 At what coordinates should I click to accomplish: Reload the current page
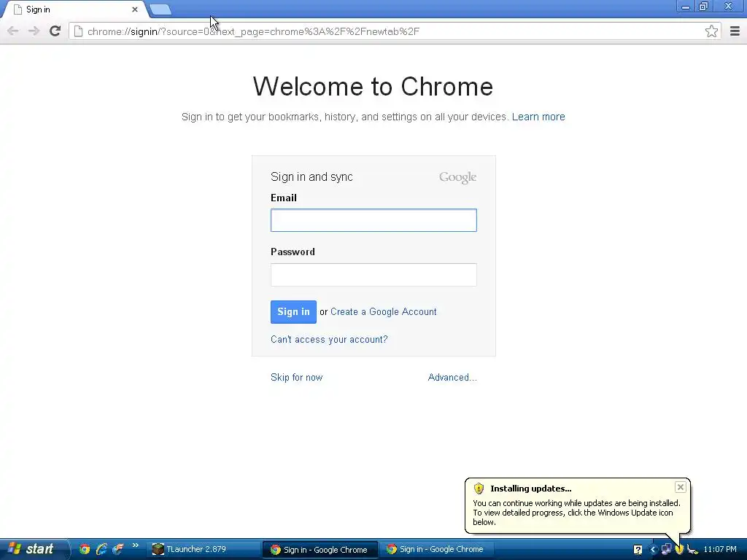pyautogui.click(x=55, y=31)
